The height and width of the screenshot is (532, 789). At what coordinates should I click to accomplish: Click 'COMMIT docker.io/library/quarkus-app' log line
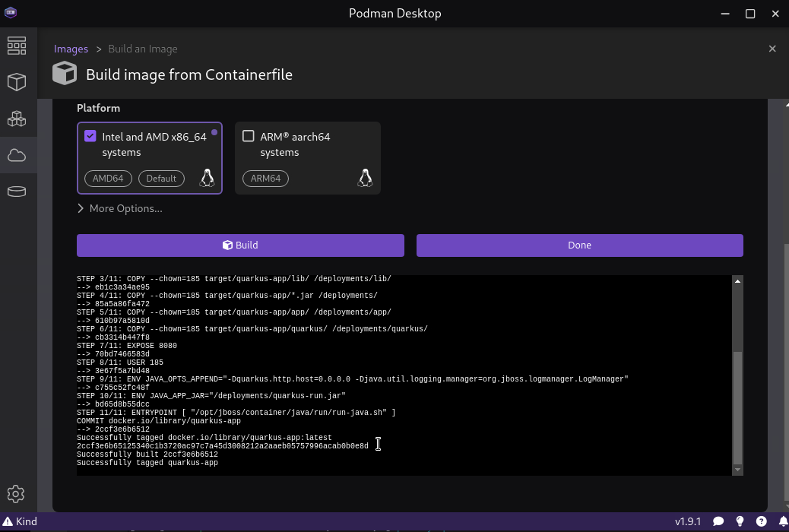[159, 420]
